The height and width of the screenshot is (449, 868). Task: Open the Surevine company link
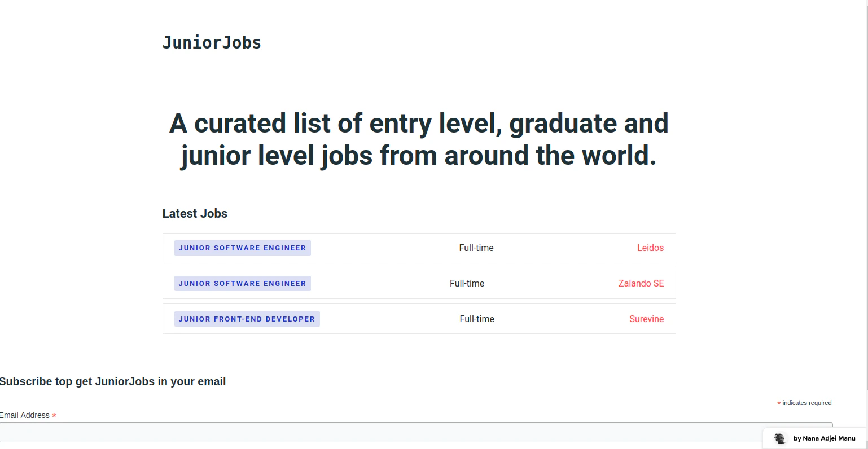pyautogui.click(x=646, y=319)
